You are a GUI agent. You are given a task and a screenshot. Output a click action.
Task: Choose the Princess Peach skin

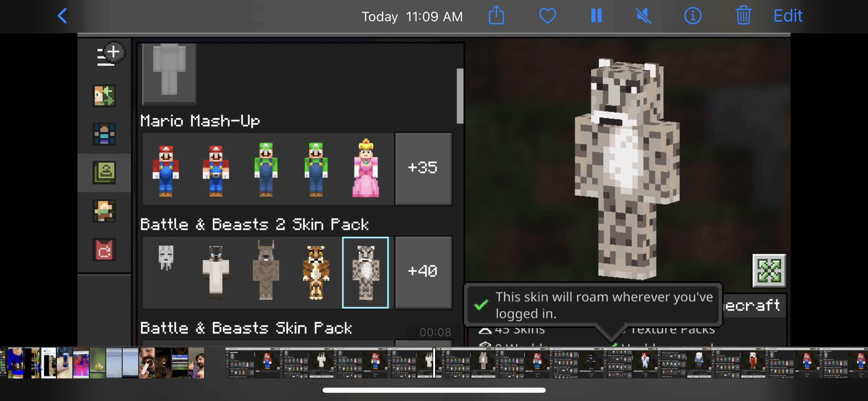pyautogui.click(x=366, y=168)
